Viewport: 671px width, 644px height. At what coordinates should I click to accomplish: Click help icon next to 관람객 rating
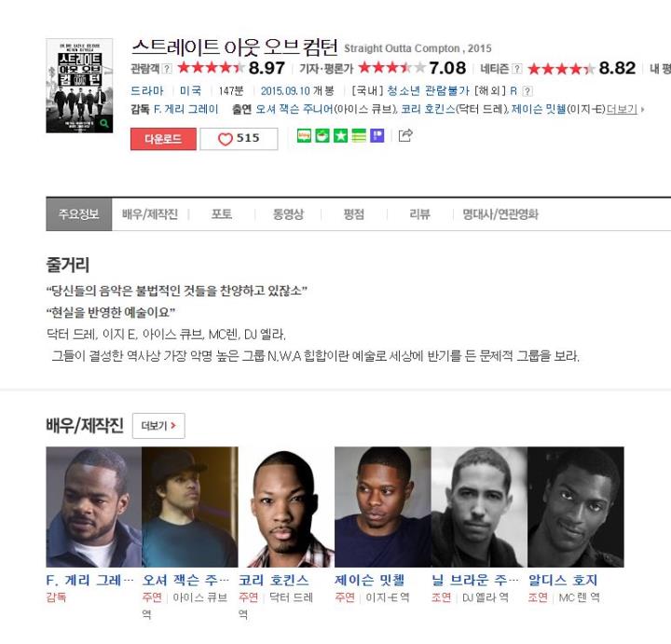(x=168, y=68)
